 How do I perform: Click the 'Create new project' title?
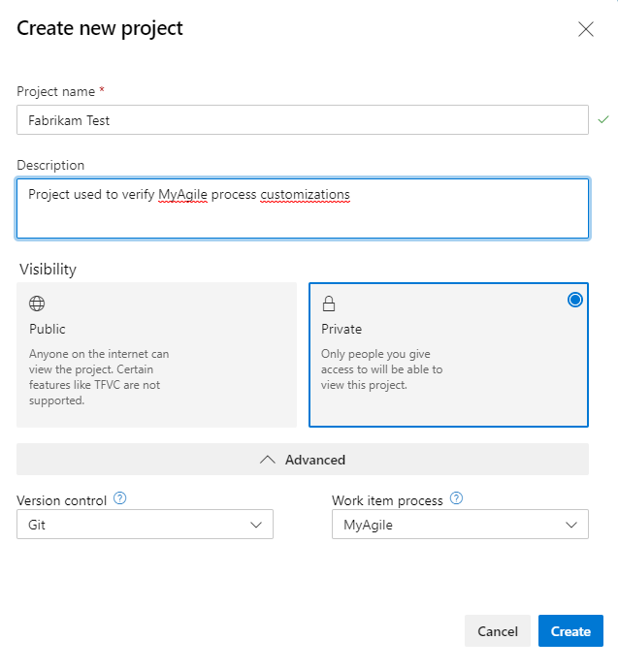coord(100,29)
